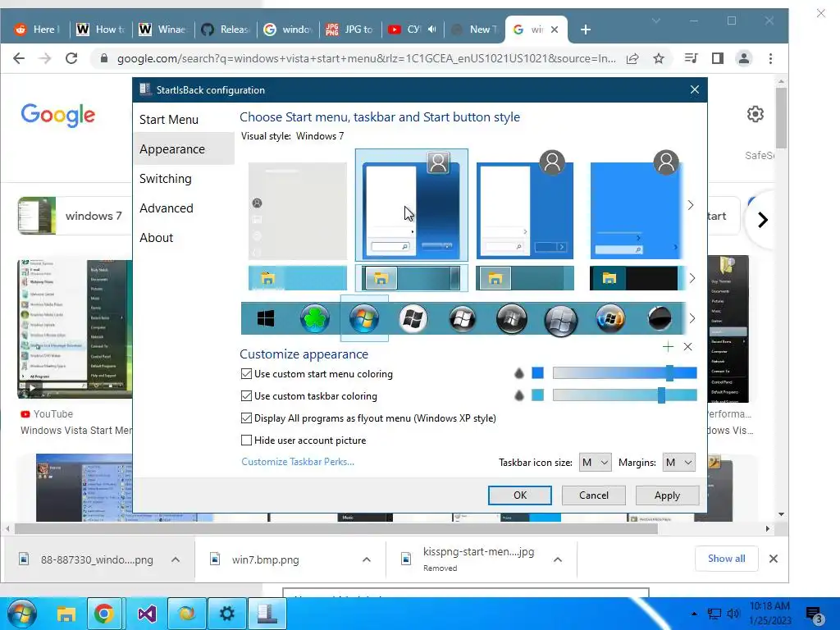Bookmark this page with the star icon
The width and height of the screenshot is (840, 630).
point(659,58)
